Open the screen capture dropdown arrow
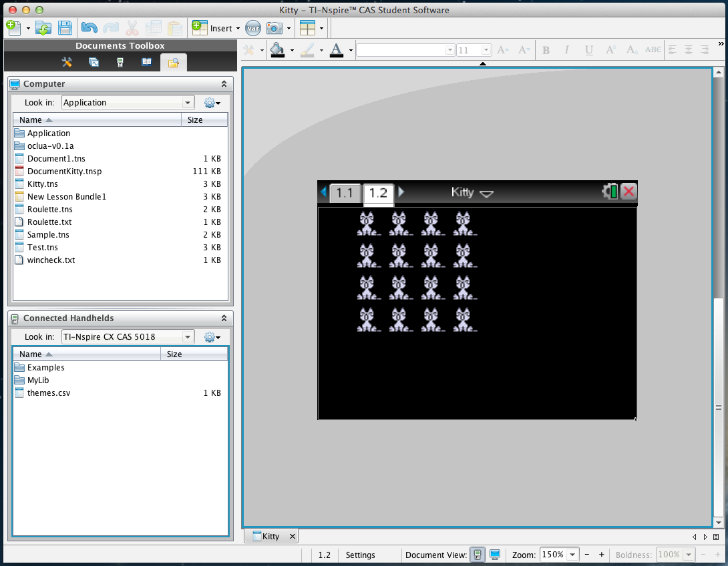 (289, 28)
